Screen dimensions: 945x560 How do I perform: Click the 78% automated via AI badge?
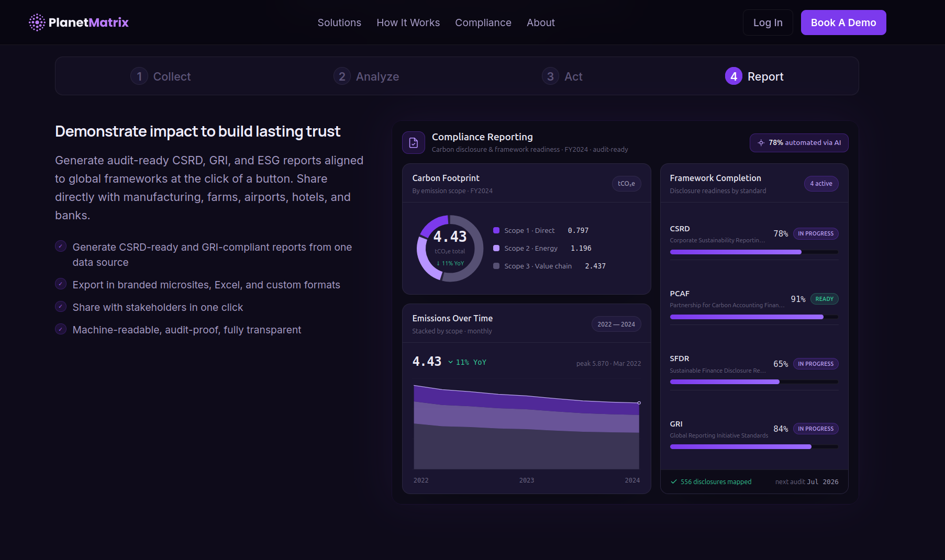799,143
